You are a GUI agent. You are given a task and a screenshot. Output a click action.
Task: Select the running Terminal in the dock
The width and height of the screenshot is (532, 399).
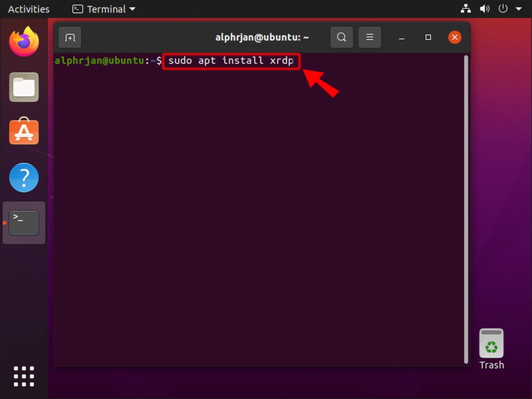coord(24,223)
